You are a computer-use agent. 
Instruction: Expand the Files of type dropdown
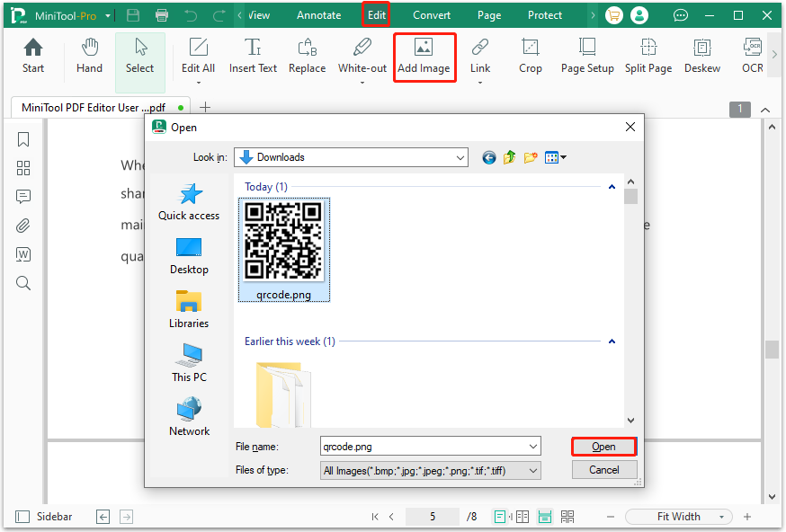click(533, 470)
